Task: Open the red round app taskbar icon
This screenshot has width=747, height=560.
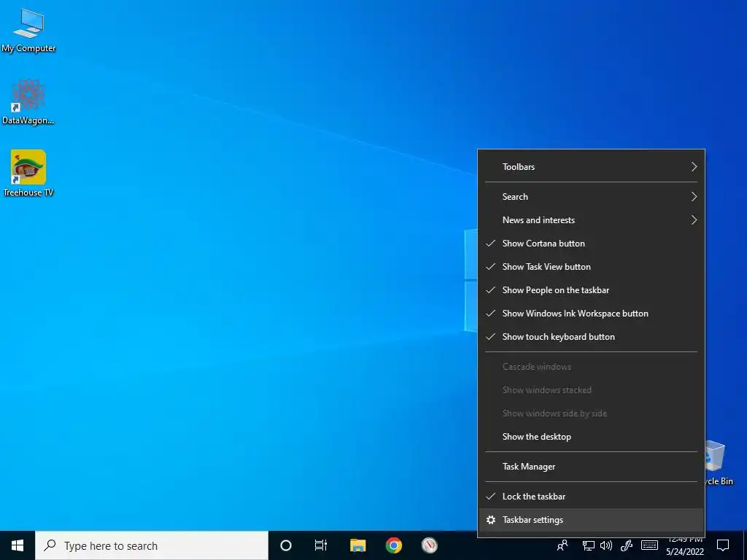Action: [x=429, y=545]
